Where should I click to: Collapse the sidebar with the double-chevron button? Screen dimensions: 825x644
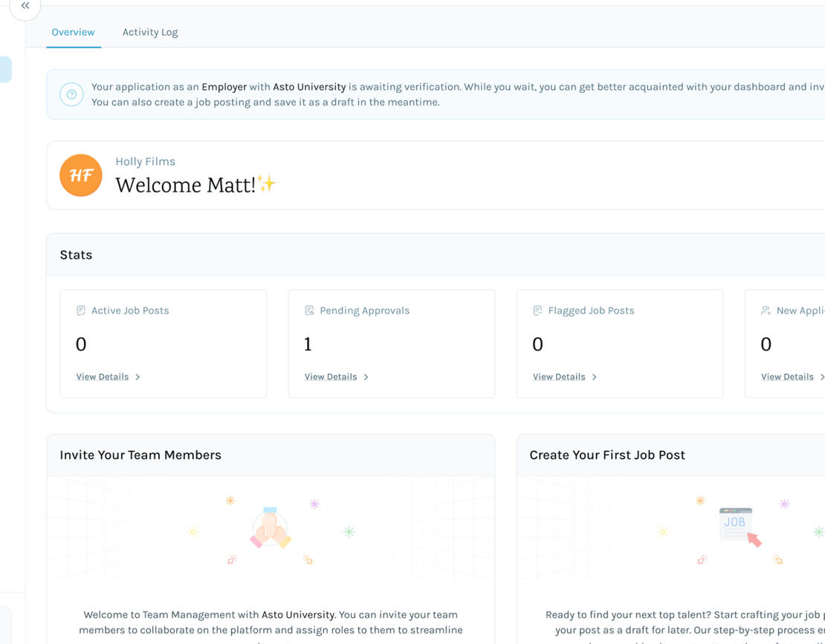(x=25, y=6)
